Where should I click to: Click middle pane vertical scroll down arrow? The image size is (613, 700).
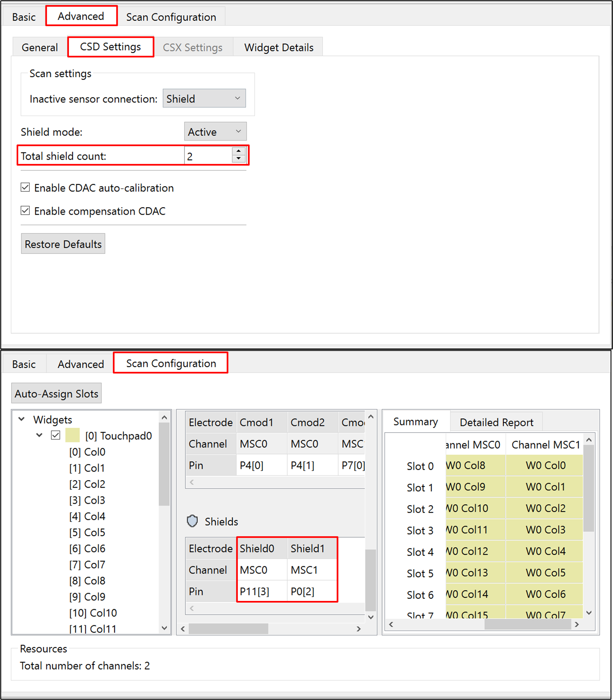pyautogui.click(x=371, y=617)
